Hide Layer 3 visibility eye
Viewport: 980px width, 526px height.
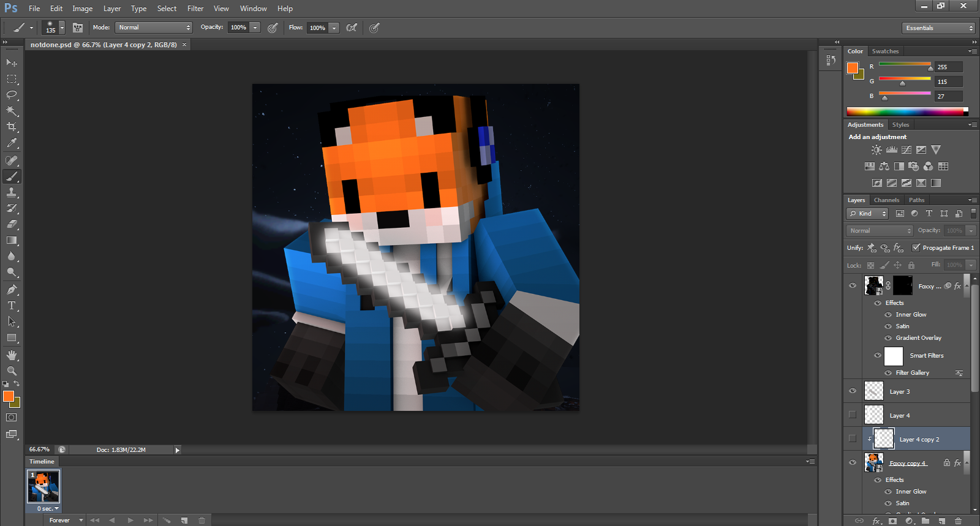[x=853, y=391]
